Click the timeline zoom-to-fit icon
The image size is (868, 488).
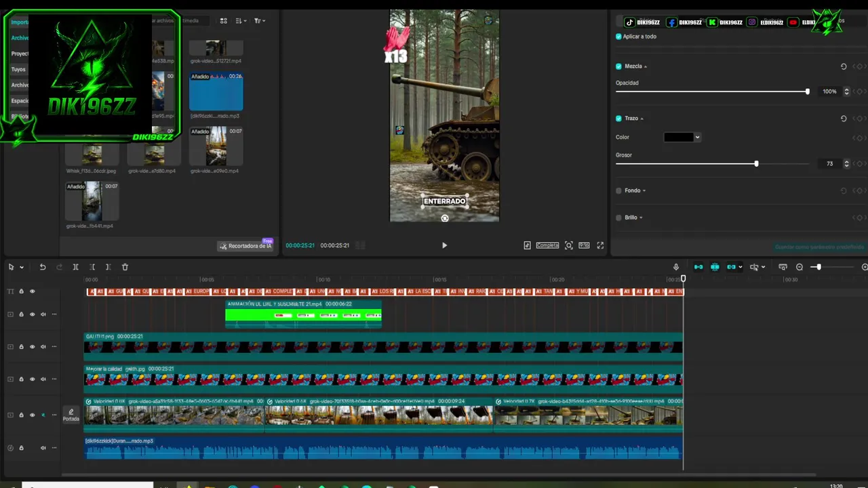point(783,267)
